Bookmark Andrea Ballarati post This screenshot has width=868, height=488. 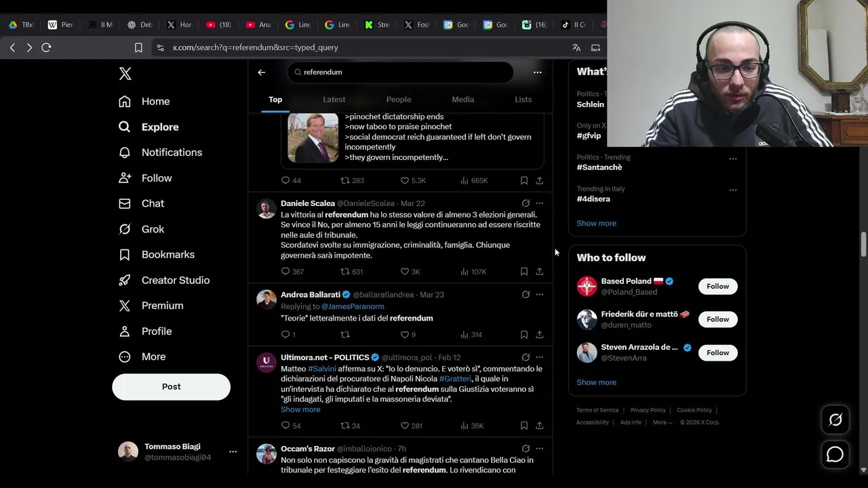point(524,335)
